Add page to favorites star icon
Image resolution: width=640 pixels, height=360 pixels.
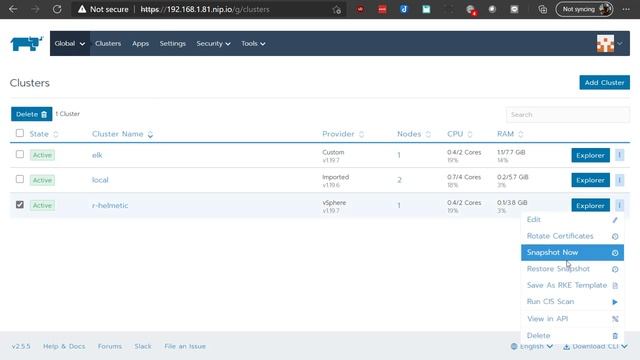[x=336, y=9]
